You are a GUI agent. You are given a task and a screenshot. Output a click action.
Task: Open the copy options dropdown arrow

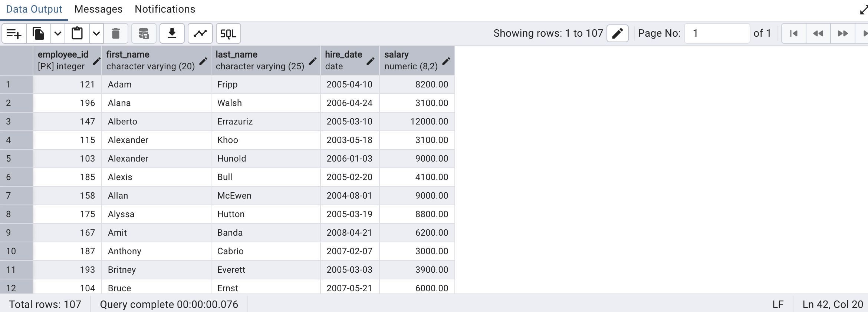point(58,34)
